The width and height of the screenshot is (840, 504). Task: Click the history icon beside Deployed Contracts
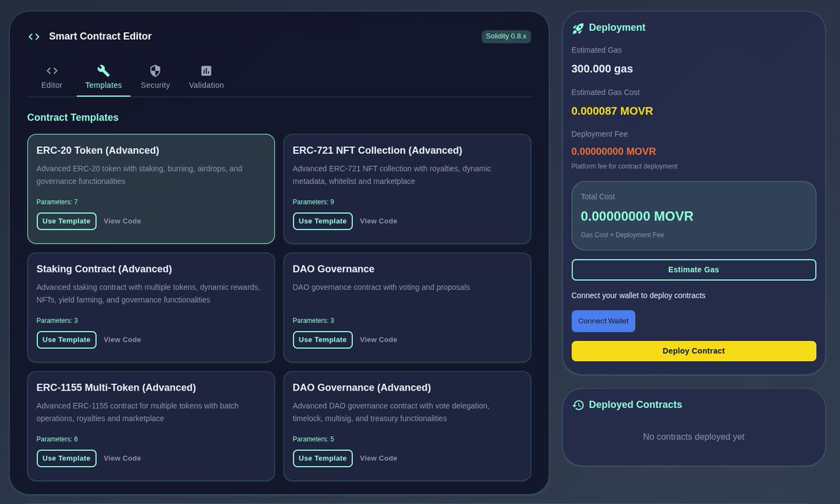click(578, 405)
